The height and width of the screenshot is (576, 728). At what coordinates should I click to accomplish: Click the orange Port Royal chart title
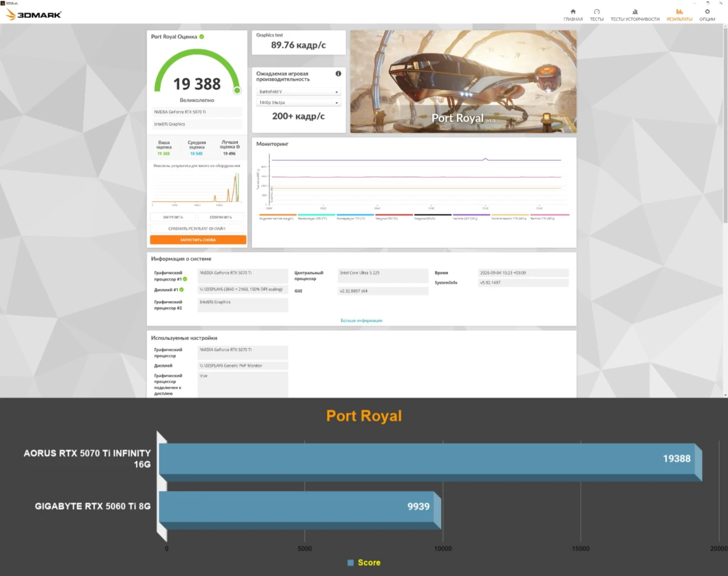[x=364, y=416]
